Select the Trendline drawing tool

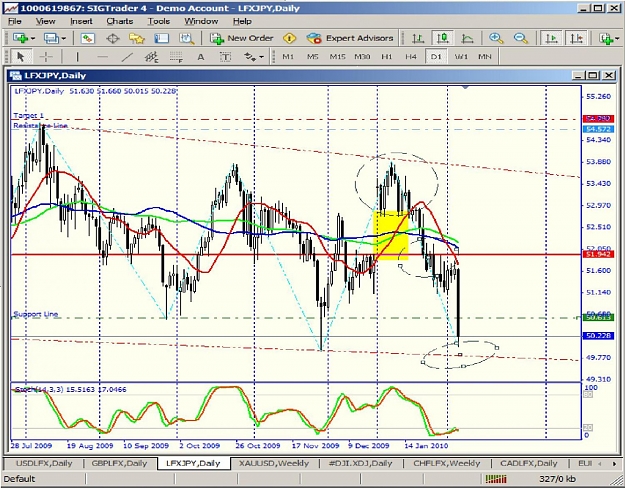(x=127, y=57)
